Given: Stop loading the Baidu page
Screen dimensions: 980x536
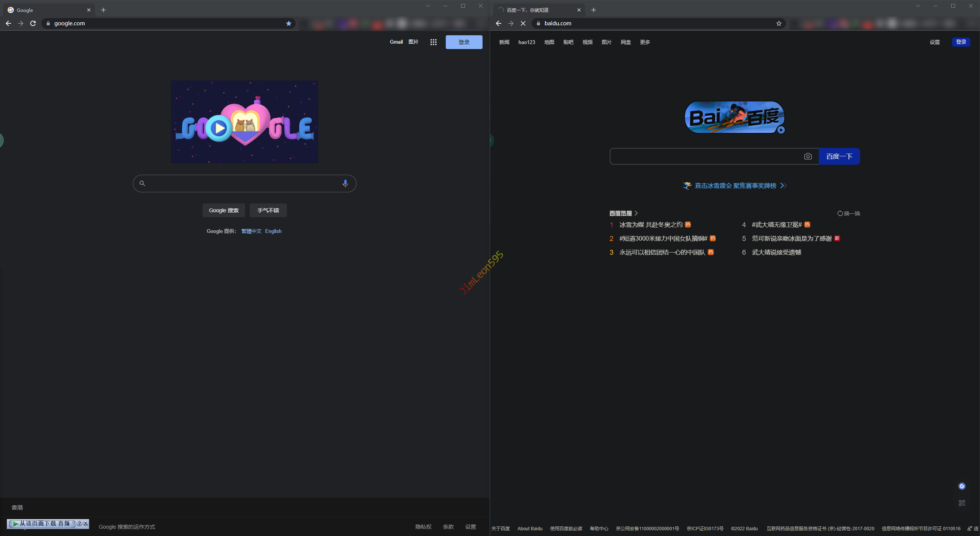Looking at the screenshot, I should 523,23.
